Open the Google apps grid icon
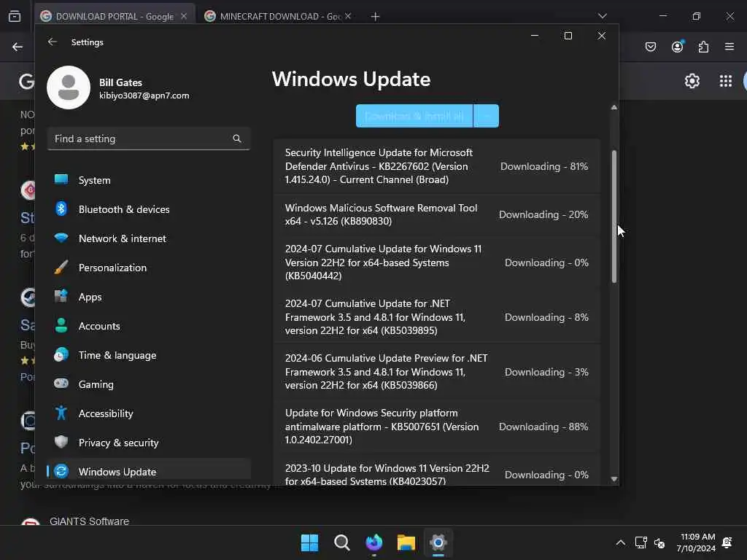 point(726,81)
